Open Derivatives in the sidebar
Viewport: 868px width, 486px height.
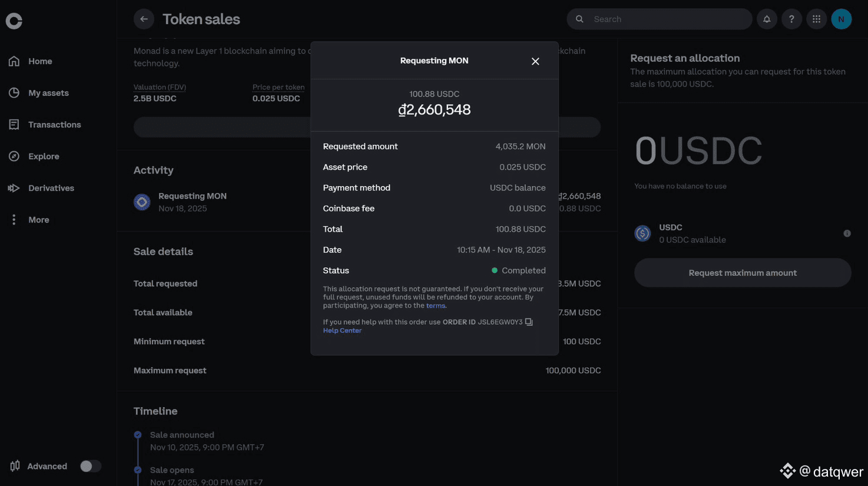pos(51,188)
